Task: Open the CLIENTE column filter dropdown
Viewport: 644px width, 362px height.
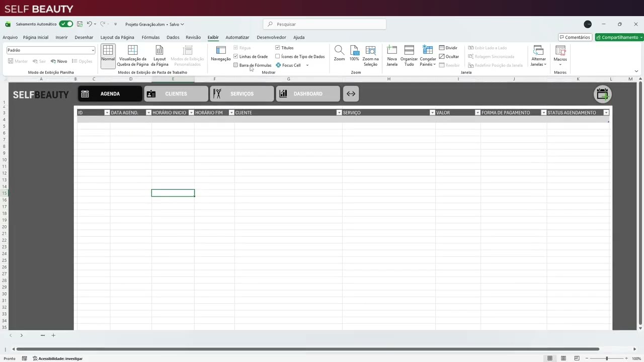Action: click(x=339, y=113)
